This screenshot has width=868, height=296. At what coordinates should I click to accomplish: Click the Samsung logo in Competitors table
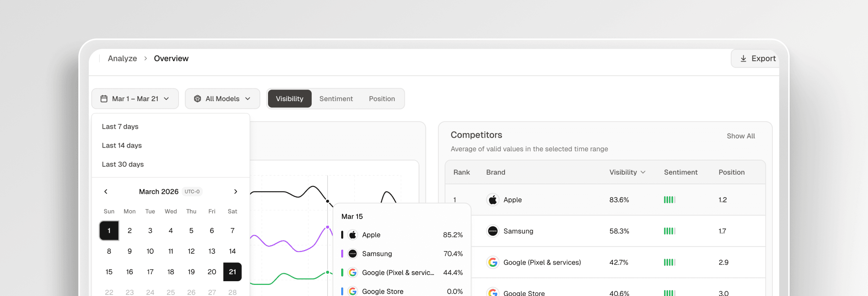tap(492, 231)
